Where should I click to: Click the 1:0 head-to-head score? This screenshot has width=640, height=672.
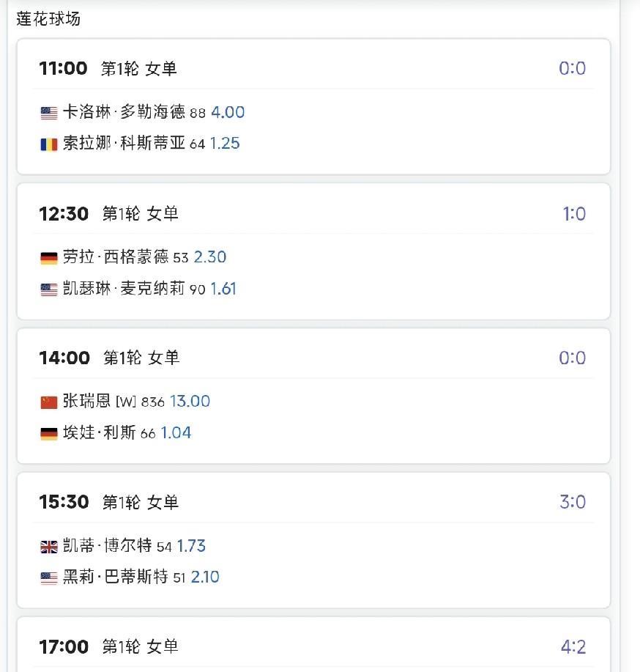point(573,214)
